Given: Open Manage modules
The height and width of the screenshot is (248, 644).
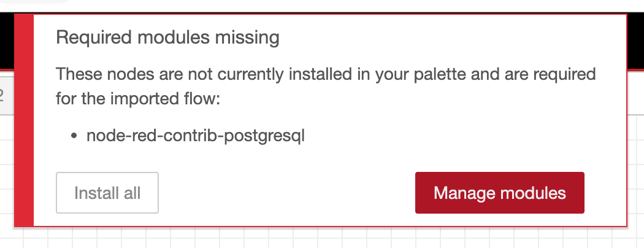Looking at the screenshot, I should 499,193.
